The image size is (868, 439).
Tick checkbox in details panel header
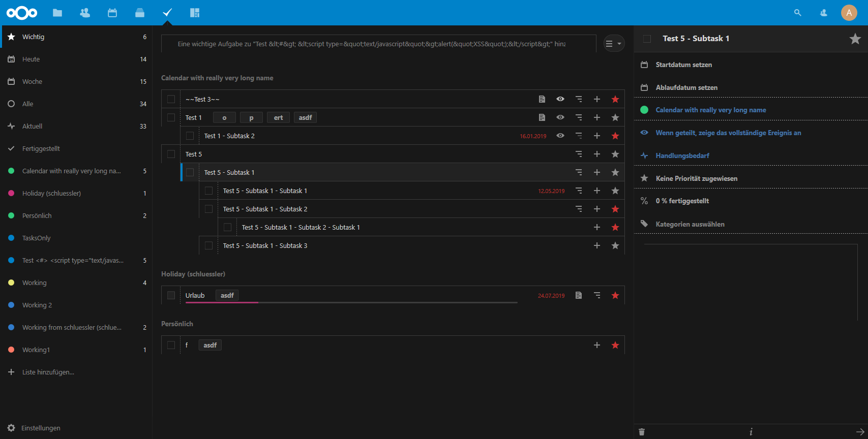(x=647, y=39)
